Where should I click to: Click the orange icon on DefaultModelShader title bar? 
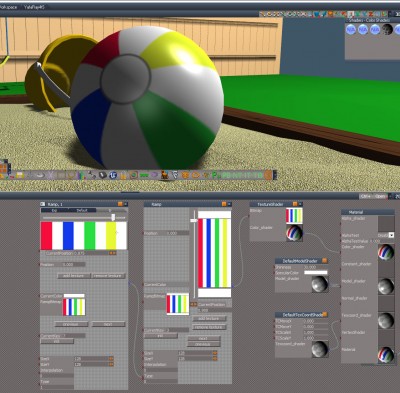324,261
